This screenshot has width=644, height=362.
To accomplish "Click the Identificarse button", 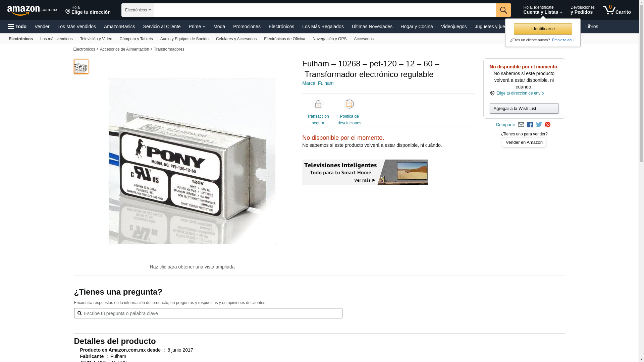I will tap(543, 29).
